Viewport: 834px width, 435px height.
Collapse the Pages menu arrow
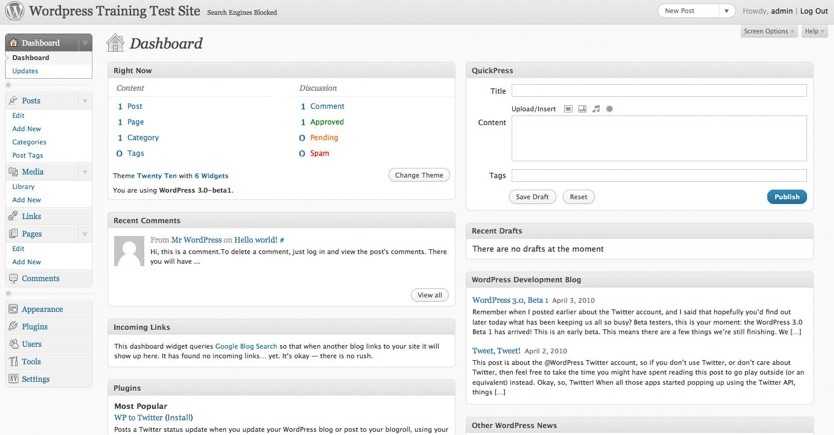click(x=85, y=233)
